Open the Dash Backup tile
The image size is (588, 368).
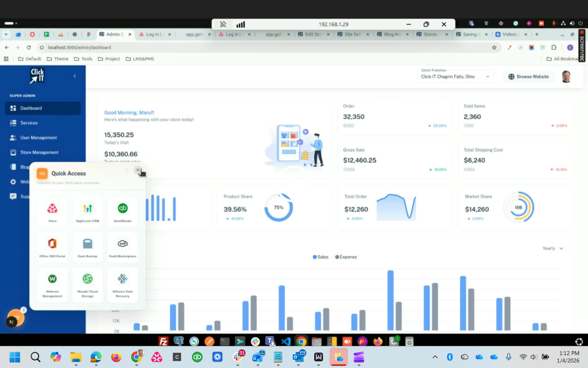tap(88, 247)
